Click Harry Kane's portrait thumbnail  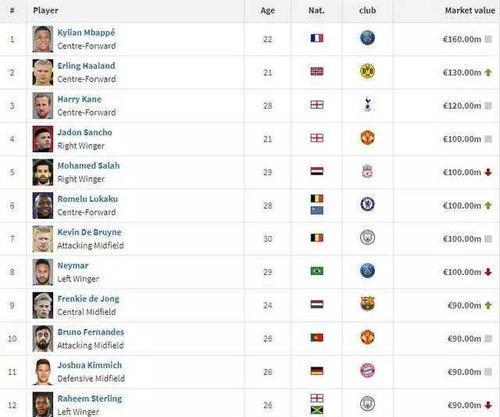43,106
